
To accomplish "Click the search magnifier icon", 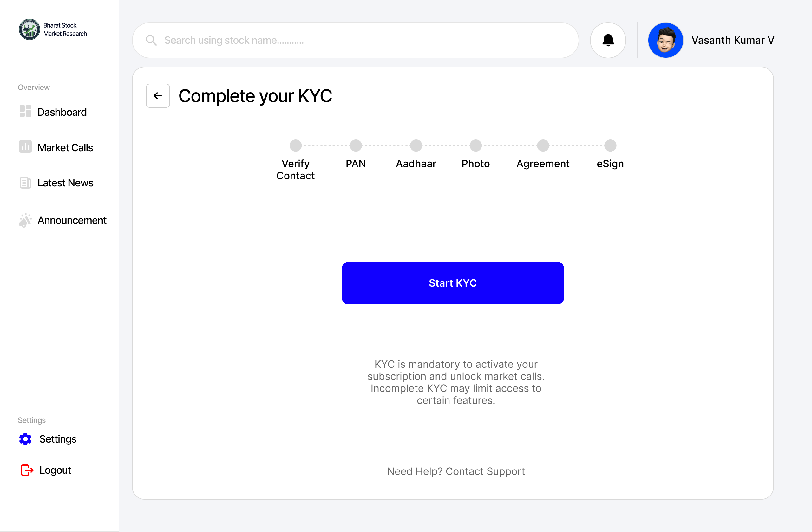I will 151,40.
